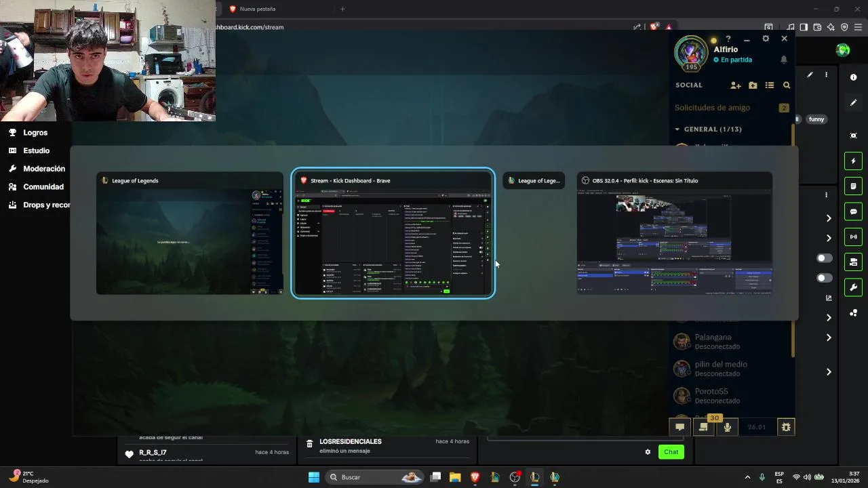Expand the chevron beside Palangana row
The width and height of the screenshot is (868, 488).
(829, 338)
